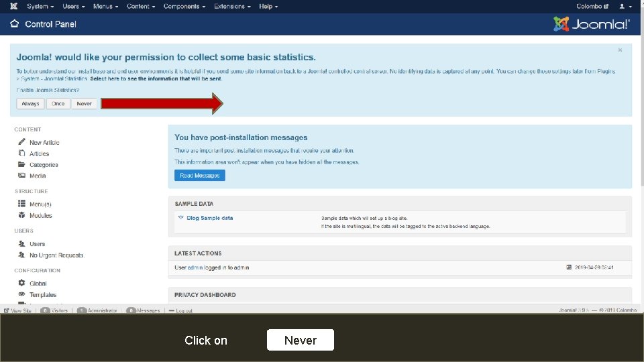Image resolution: width=644 pixels, height=362 pixels.
Task: Click the Never statistics button
Action: [x=85, y=103]
